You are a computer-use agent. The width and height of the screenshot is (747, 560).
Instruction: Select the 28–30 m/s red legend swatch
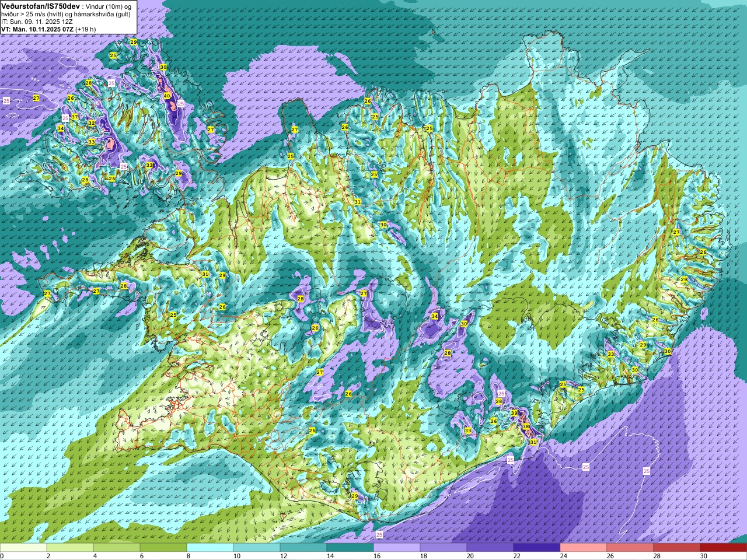coord(677,548)
